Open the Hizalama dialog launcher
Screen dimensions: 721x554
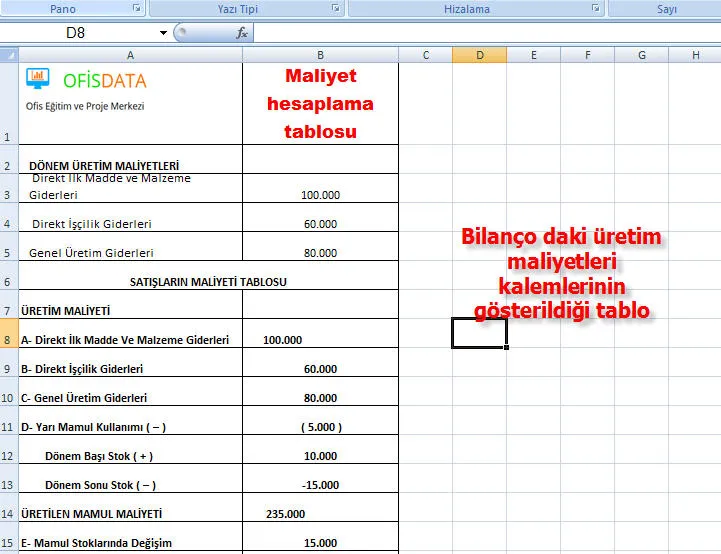click(595, 8)
